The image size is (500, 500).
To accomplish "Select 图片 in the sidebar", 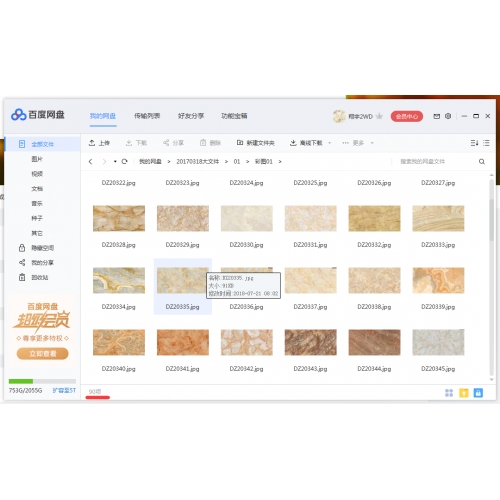I will pyautogui.click(x=37, y=159).
